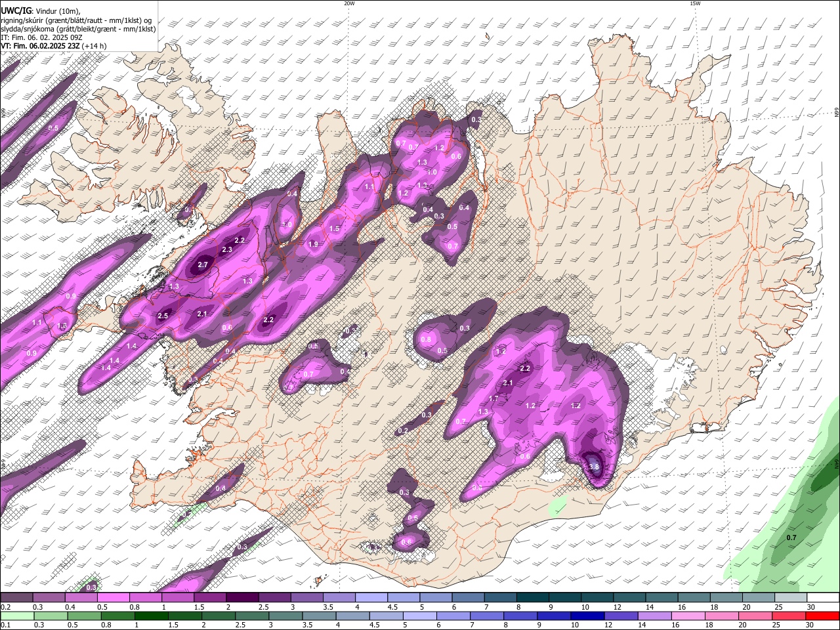Viewport: 840px width, 630px height.
Task: Click the "VT: Fim. 06.02.2025 23Z (+14 h)" line
Action: coord(53,46)
